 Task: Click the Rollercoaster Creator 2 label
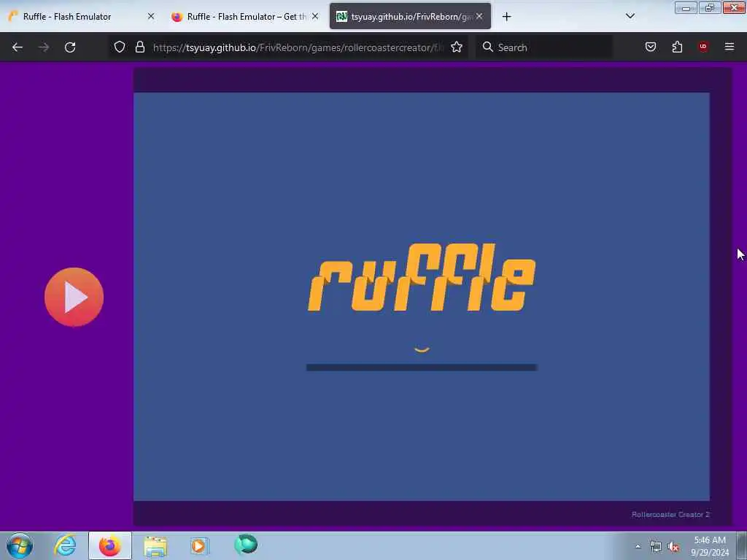[x=670, y=514]
